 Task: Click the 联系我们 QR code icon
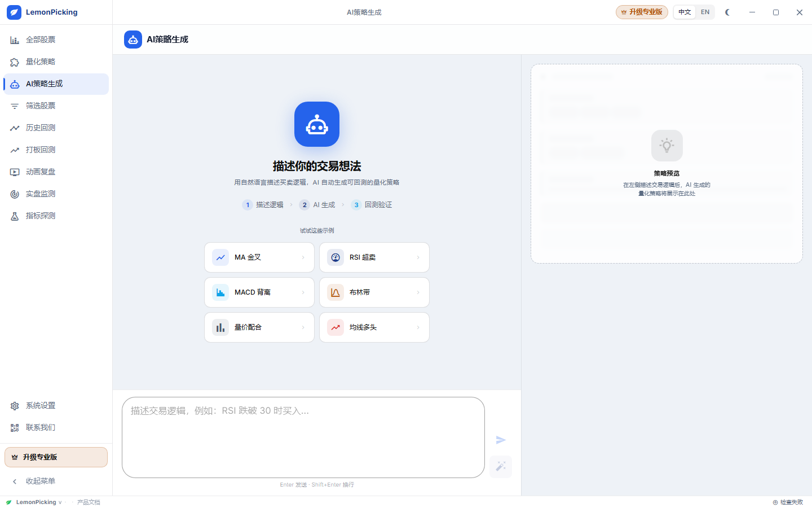(15, 428)
